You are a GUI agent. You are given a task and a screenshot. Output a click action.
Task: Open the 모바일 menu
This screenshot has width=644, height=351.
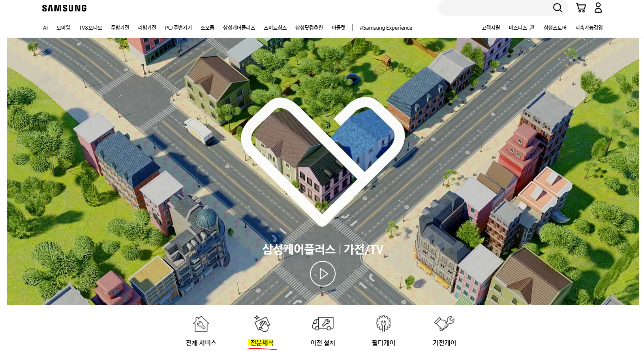63,28
